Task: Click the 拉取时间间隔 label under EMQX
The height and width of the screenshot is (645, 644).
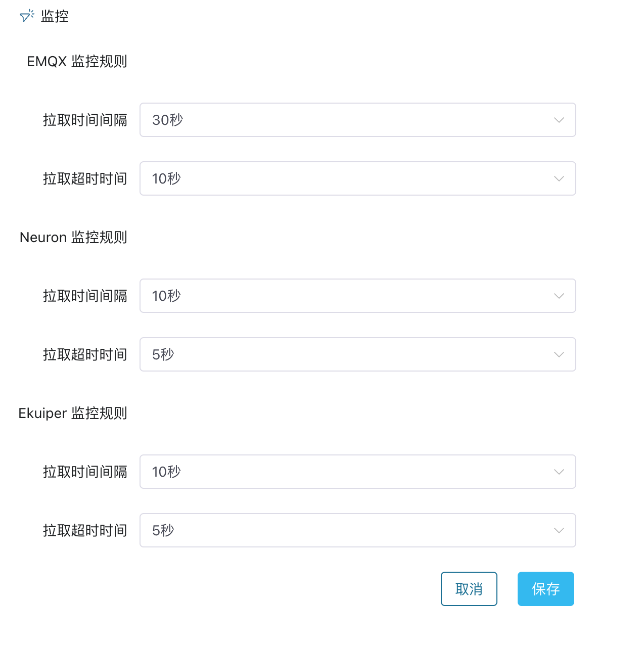Action: 85,120
